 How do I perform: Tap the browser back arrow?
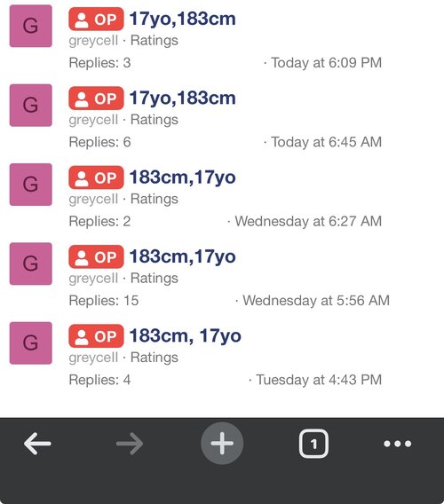click(37, 444)
